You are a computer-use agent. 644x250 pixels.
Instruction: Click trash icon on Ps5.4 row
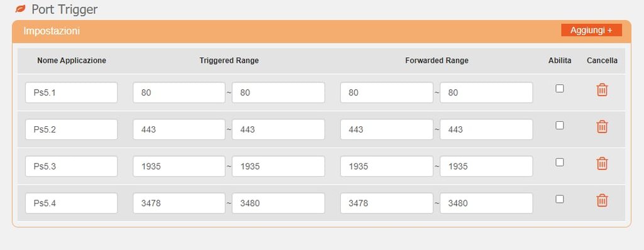602,200
